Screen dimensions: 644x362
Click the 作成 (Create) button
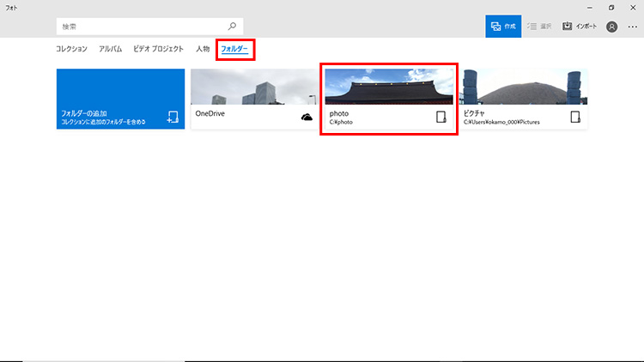(x=503, y=27)
